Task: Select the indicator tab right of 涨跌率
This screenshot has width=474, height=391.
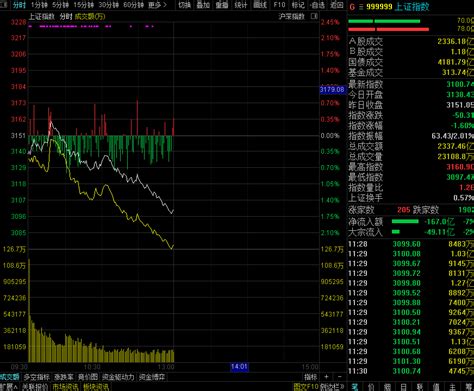Action: (88, 377)
